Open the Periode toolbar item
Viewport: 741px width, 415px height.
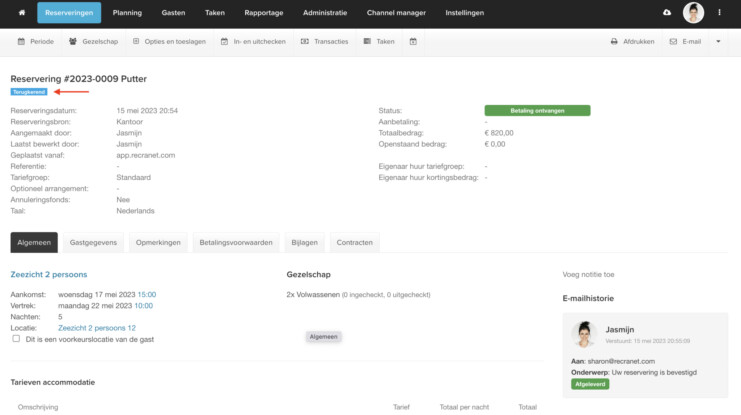pos(35,42)
